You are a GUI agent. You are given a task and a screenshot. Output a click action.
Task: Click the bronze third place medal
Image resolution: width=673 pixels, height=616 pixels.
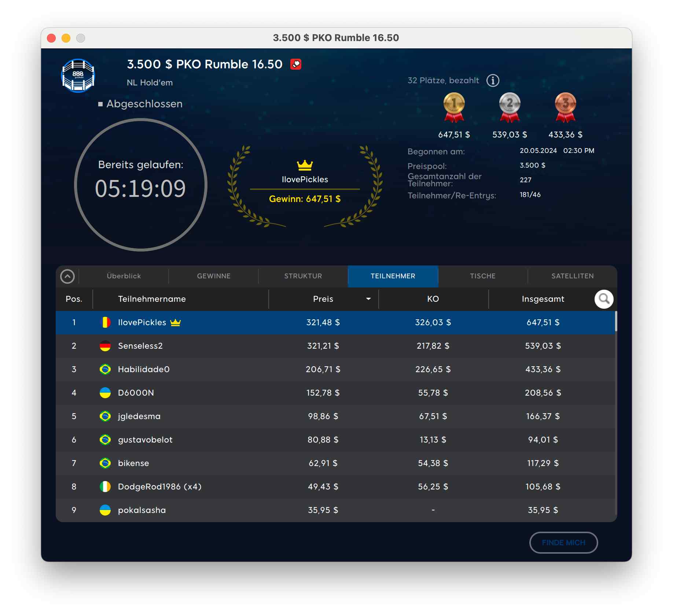click(x=565, y=107)
